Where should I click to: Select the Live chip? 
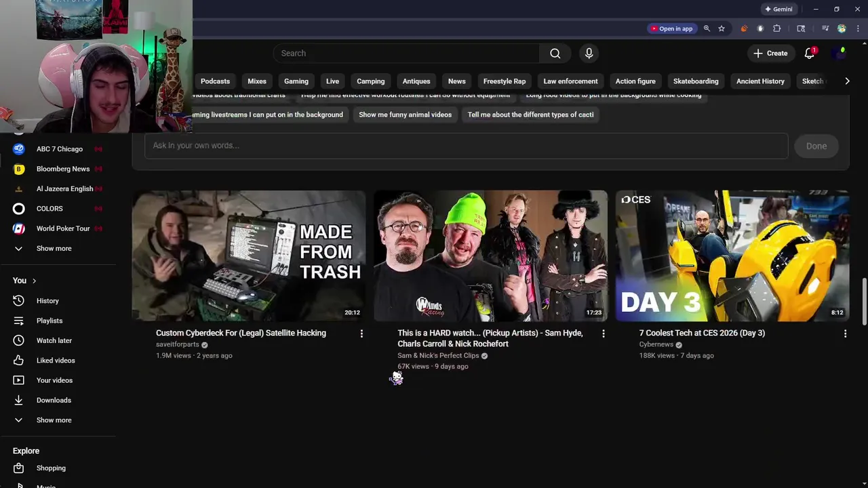pyautogui.click(x=332, y=81)
